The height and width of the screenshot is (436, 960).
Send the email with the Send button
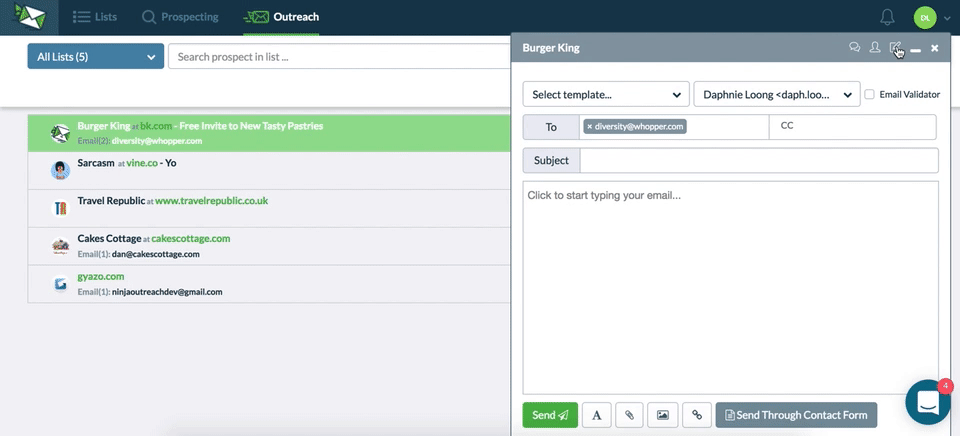[550, 415]
